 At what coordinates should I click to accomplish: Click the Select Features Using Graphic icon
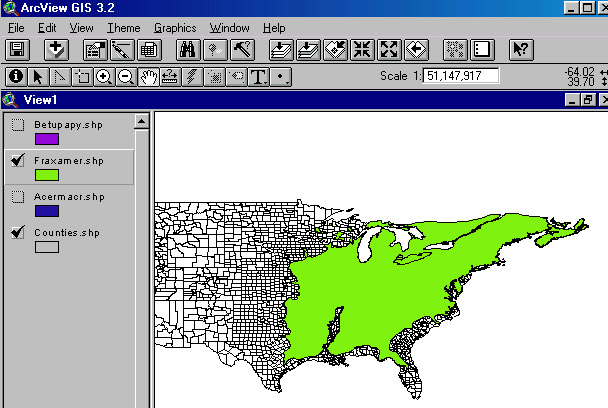455,50
